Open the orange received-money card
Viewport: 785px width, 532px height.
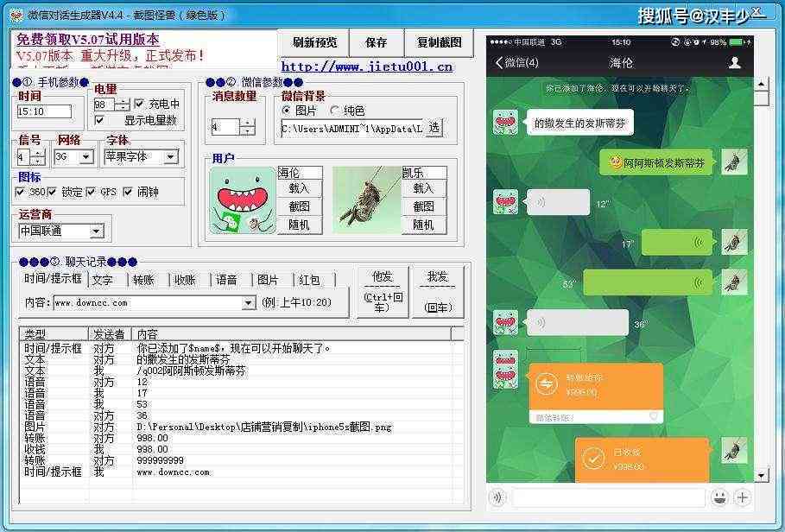click(643, 459)
